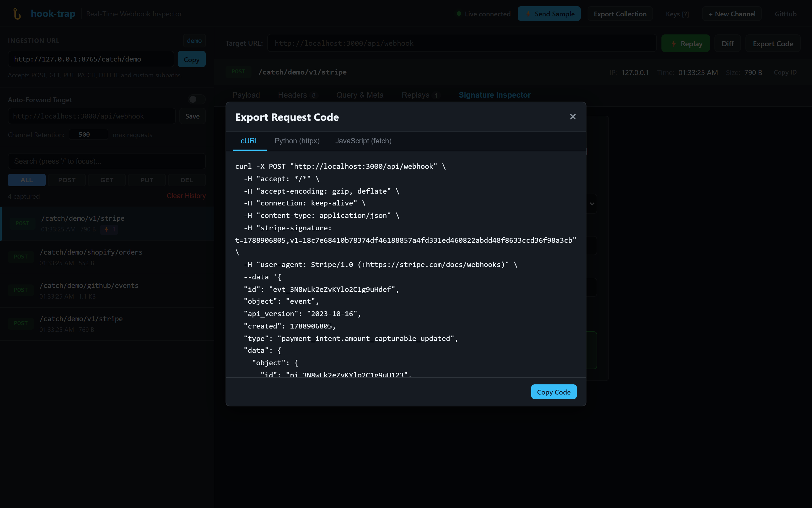The width and height of the screenshot is (812, 508).
Task: Close the Export Request Code dialog
Action: [573, 117]
